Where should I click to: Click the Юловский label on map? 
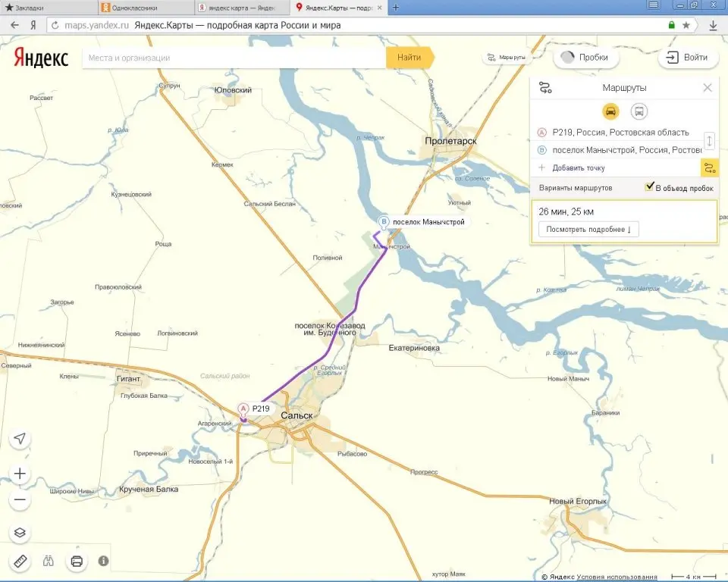[233, 90]
